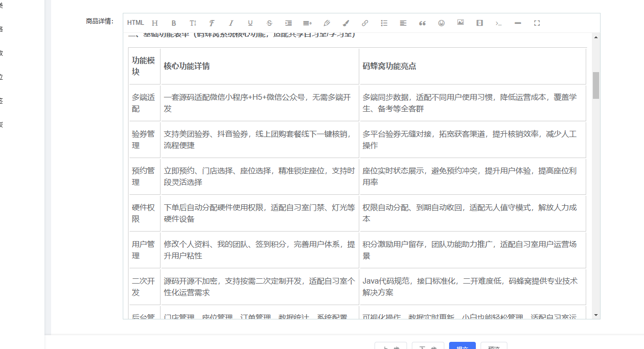Insert an image into the editor
Image resolution: width=644 pixels, height=349 pixels.
click(460, 22)
